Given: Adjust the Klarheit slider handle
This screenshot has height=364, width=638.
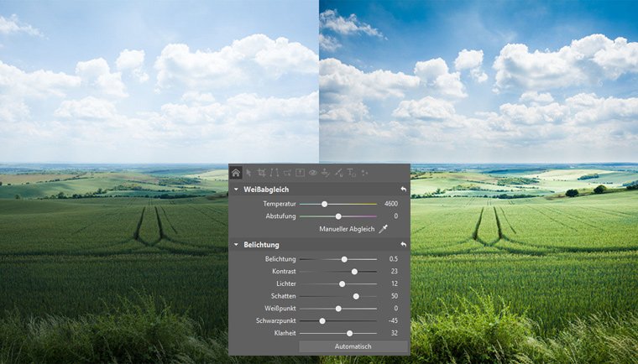Looking at the screenshot, I should coord(349,333).
